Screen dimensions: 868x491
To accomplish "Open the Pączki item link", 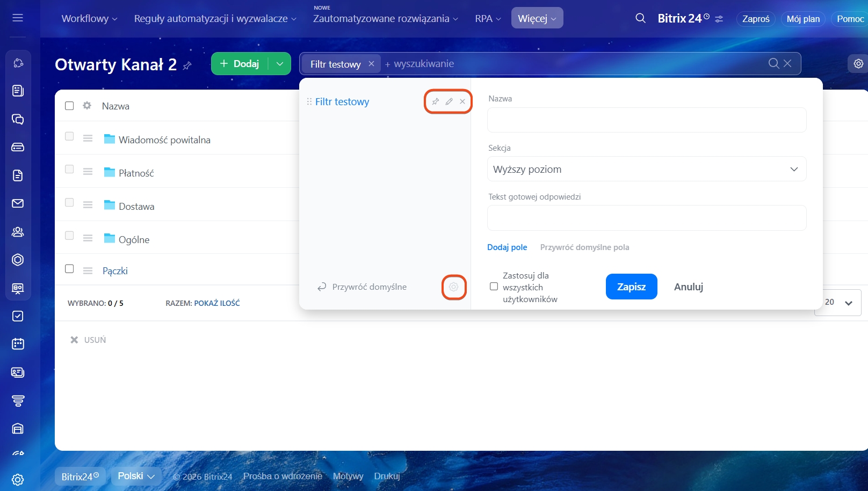I will coord(115,271).
